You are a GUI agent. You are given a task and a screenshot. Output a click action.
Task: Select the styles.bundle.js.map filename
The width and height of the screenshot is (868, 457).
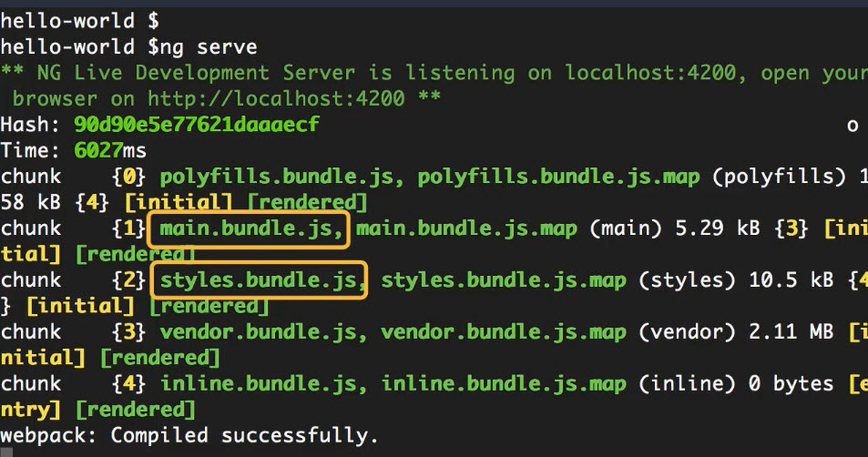[504, 280]
